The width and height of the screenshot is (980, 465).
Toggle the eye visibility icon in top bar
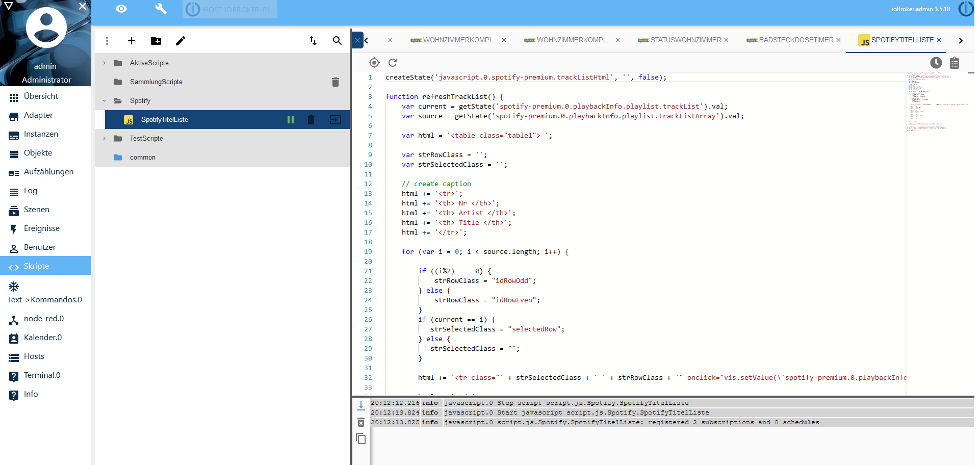tap(121, 9)
